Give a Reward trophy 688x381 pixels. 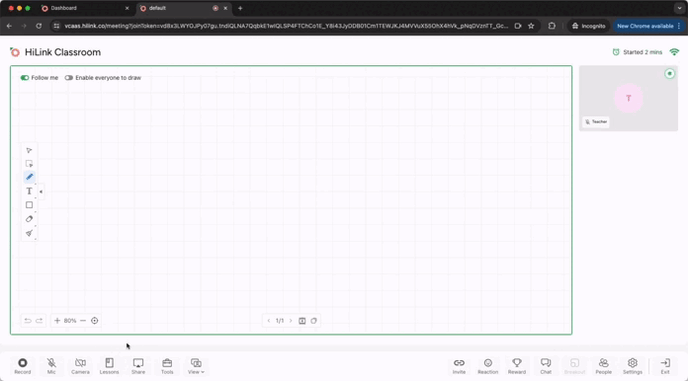click(517, 366)
